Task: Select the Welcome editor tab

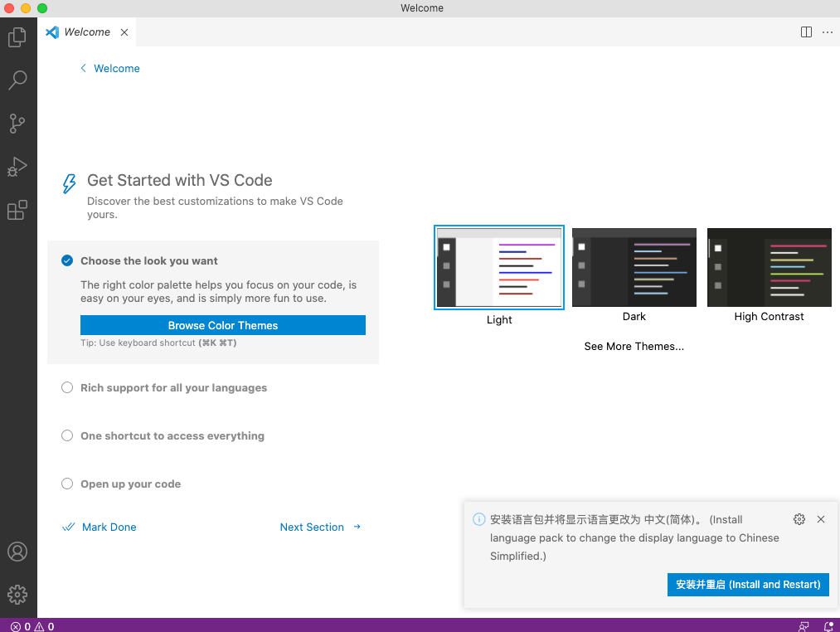Action: [x=87, y=32]
